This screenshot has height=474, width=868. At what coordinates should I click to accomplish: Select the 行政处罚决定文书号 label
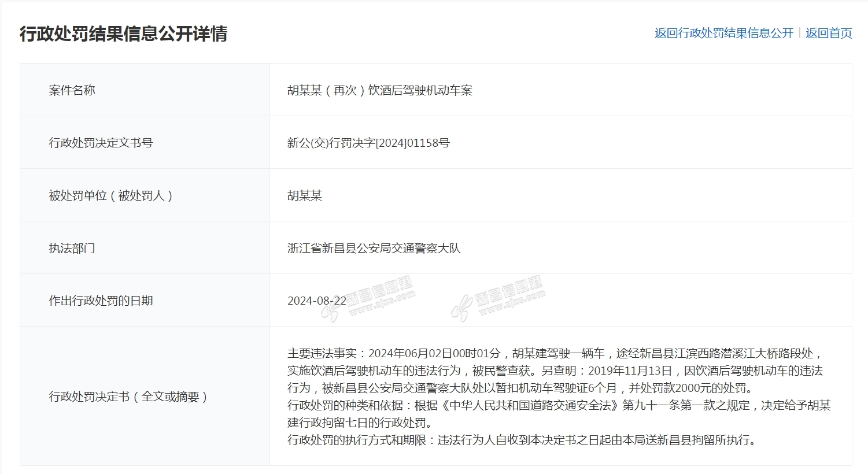(x=101, y=143)
